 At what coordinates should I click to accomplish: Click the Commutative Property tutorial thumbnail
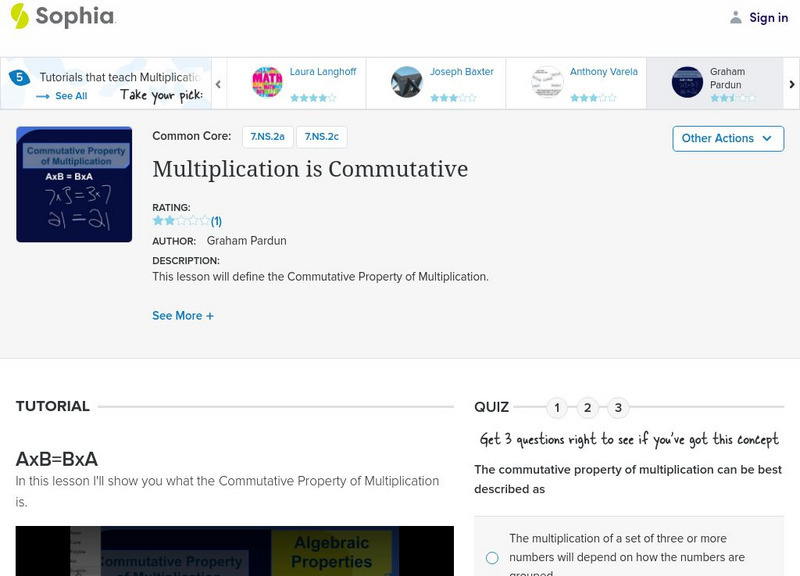(73, 184)
